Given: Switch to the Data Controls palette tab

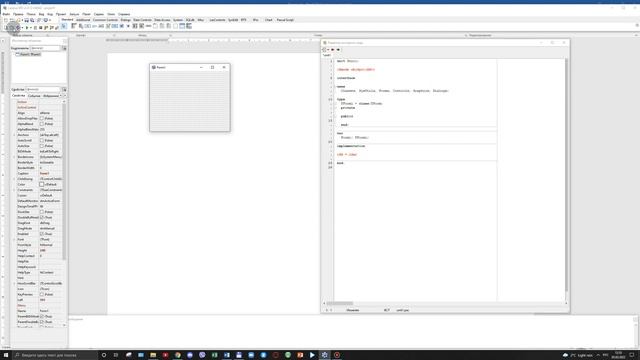Looking at the screenshot, I should click(x=142, y=20).
